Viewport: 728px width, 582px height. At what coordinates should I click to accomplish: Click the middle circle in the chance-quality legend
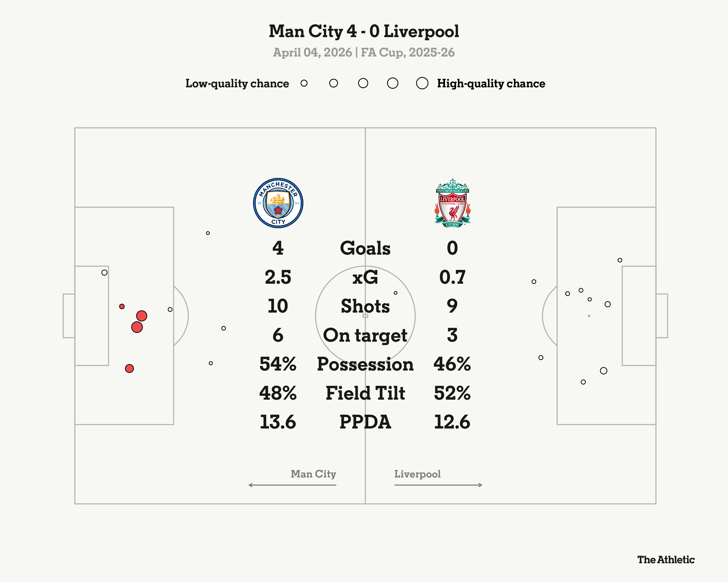click(x=363, y=83)
